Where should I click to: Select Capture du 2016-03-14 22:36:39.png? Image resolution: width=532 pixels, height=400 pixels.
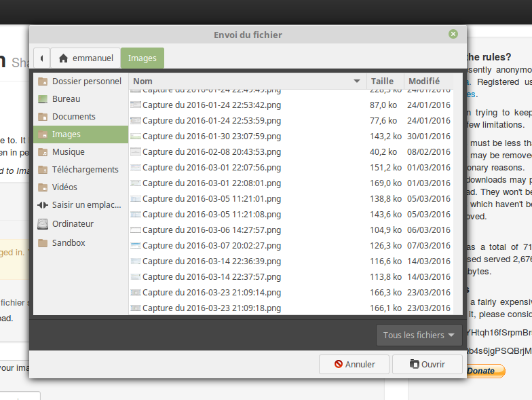[x=290, y=261]
